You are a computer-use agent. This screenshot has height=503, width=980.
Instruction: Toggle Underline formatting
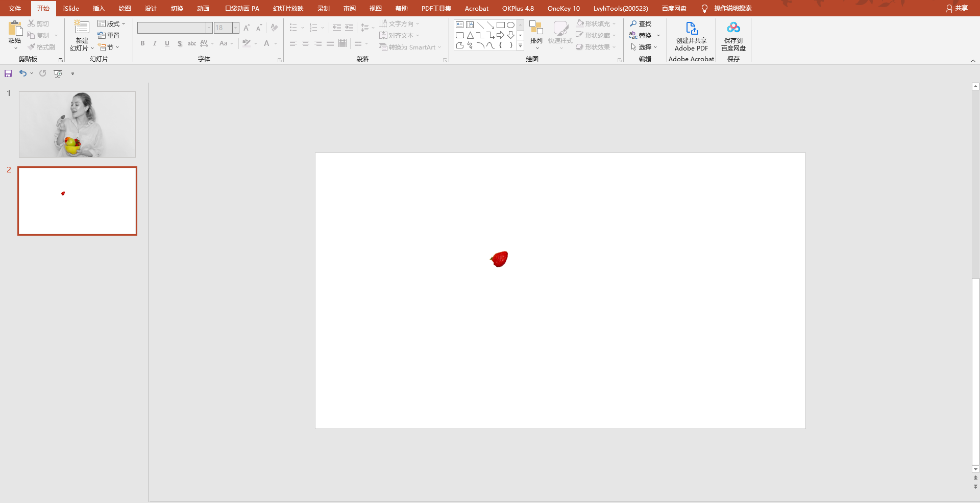click(167, 43)
